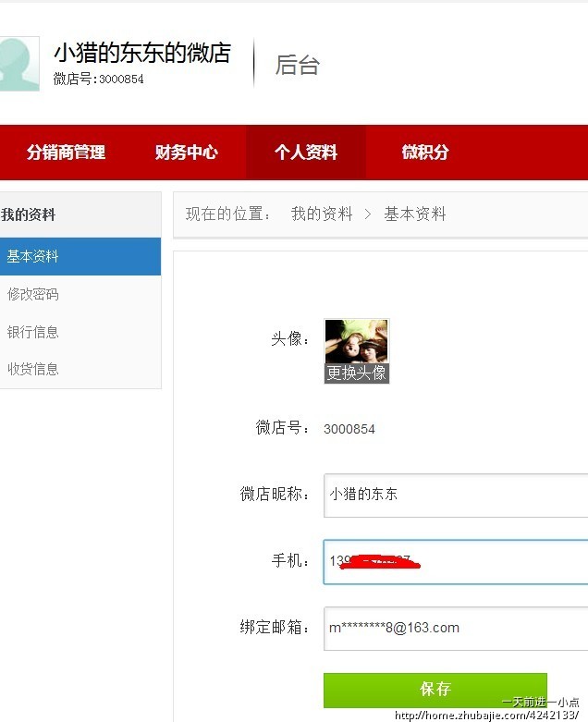Select 基本资料 in sidebar
The image size is (588, 722).
click(80, 256)
